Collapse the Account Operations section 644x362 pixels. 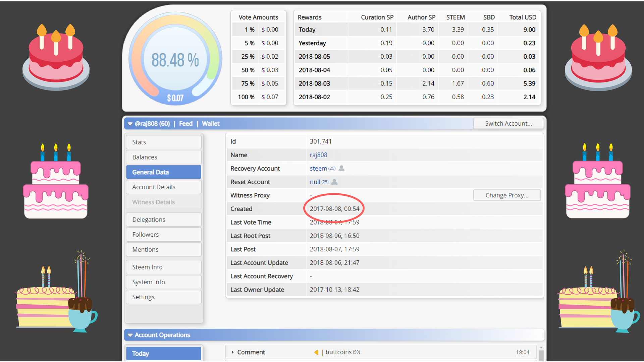(130, 335)
